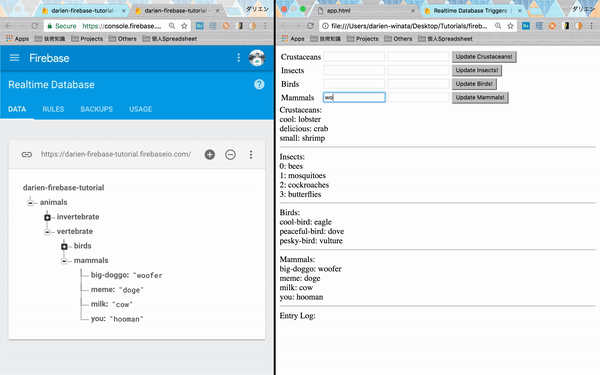Collapse the vertebrate node
The width and height of the screenshot is (600, 375).
click(47, 232)
